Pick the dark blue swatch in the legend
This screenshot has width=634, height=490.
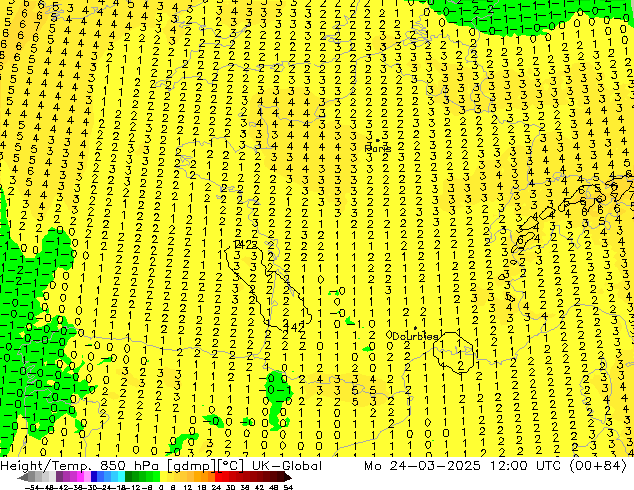94,477
